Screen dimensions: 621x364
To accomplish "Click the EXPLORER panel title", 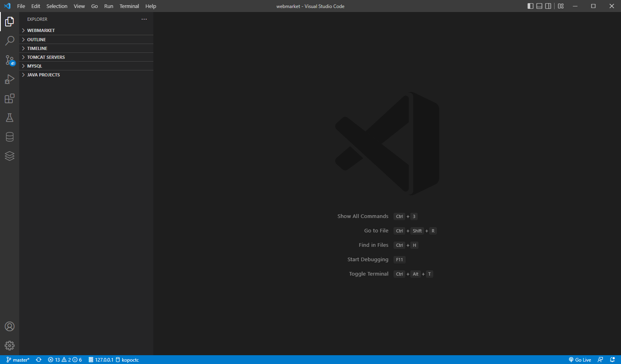I will 37,19.
